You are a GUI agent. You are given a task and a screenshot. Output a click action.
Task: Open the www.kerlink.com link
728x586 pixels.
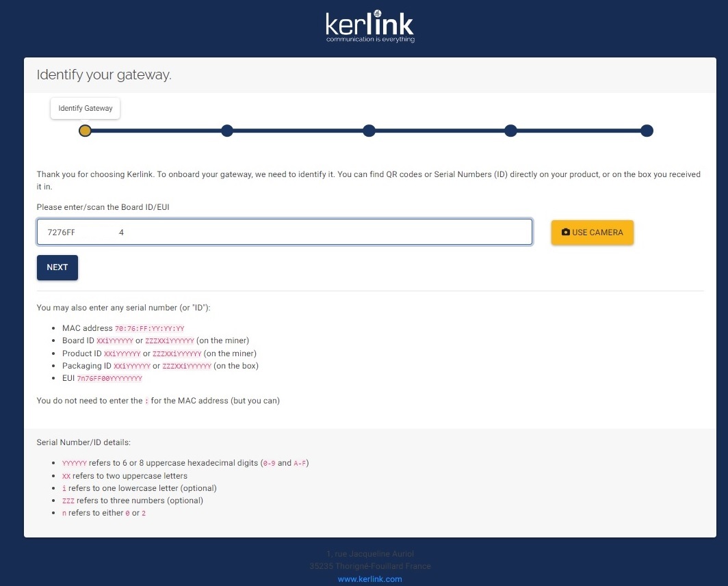[369, 579]
